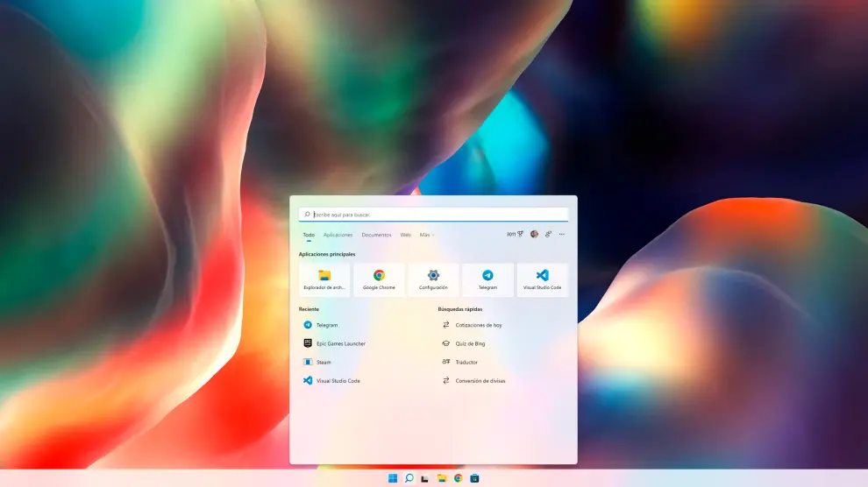The image size is (868, 487).
Task: Launch Google Chrome from Aplicaciones principales
Action: tap(379, 279)
